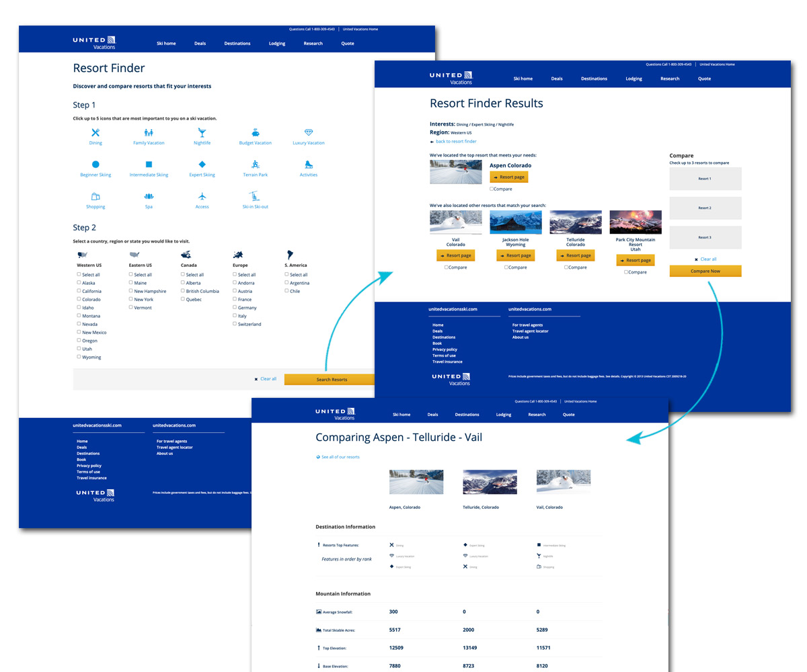The width and height of the screenshot is (807, 672).
Task: Check the Vermont checkbox
Action: point(131,307)
